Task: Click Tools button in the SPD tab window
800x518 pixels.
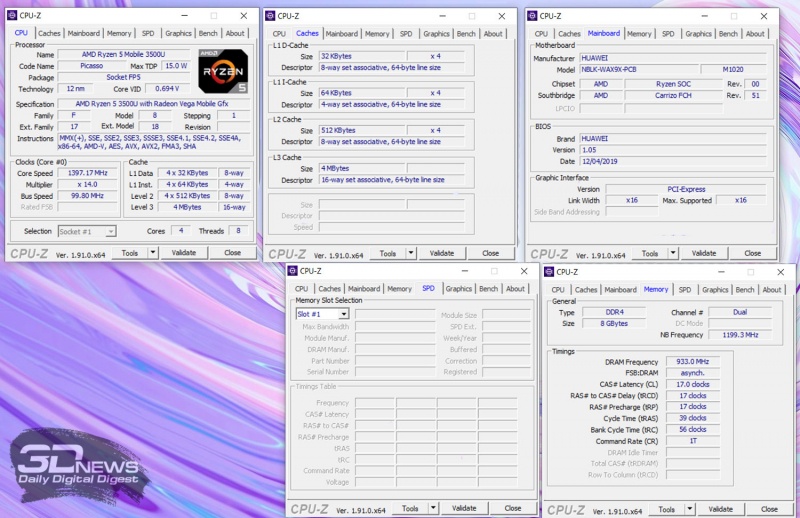Action: [410, 508]
